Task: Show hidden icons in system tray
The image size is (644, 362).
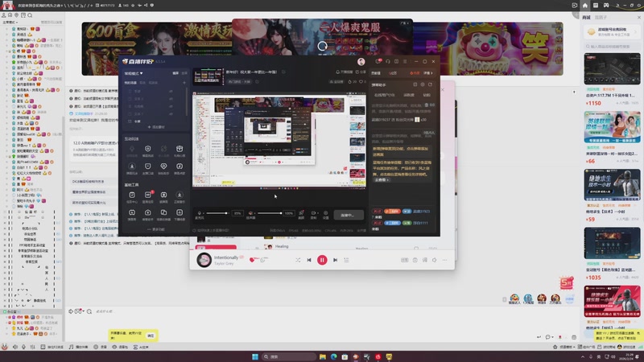Action: (583, 356)
